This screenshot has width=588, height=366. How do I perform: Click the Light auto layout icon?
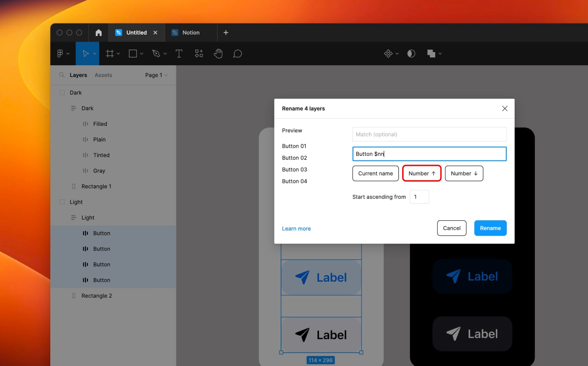(74, 218)
